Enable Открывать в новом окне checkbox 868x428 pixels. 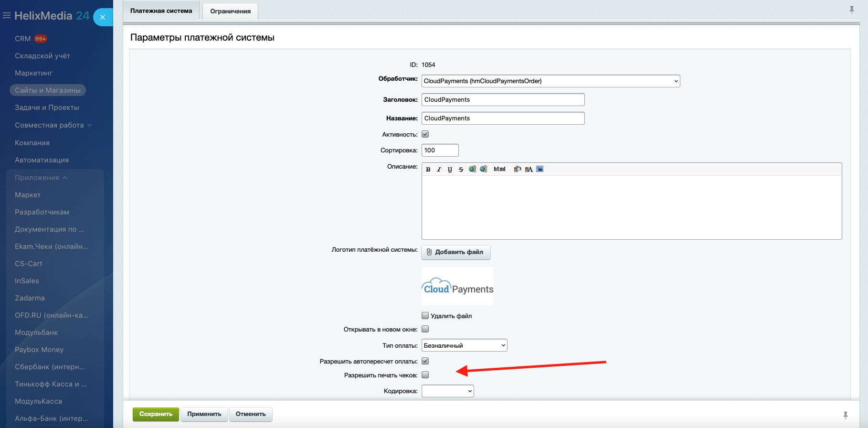(425, 329)
